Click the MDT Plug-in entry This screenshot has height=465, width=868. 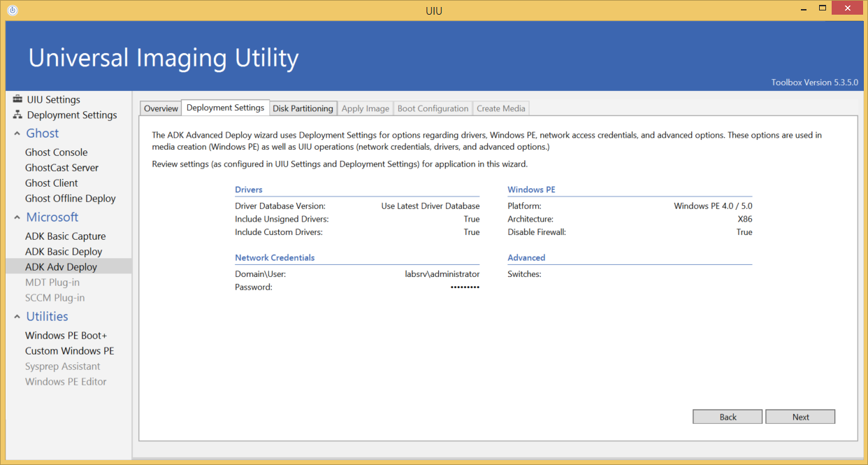tap(52, 282)
